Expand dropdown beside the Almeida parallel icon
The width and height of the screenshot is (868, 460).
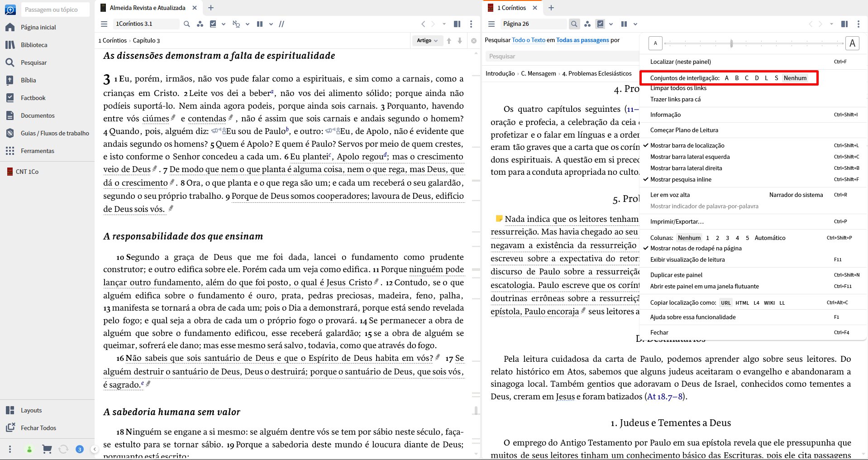click(x=271, y=24)
